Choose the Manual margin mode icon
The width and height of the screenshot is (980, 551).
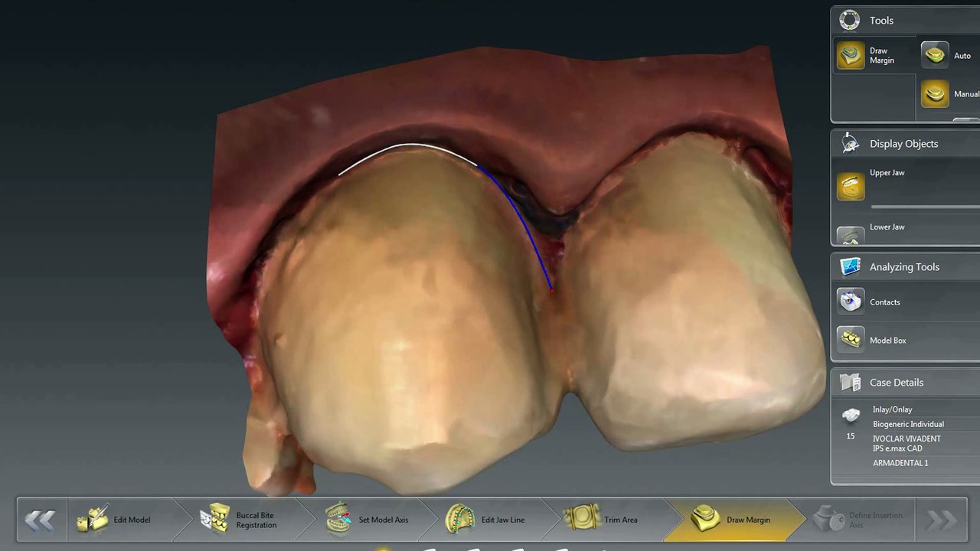tap(935, 94)
